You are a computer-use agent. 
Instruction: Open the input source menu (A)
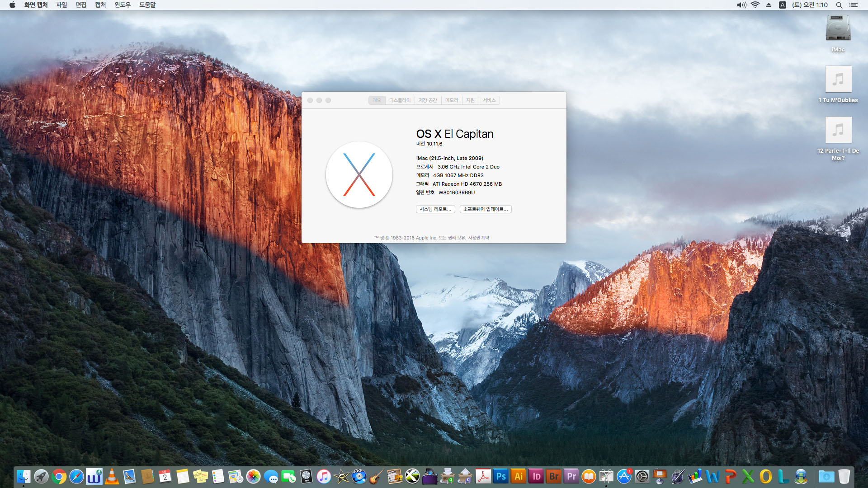click(783, 5)
